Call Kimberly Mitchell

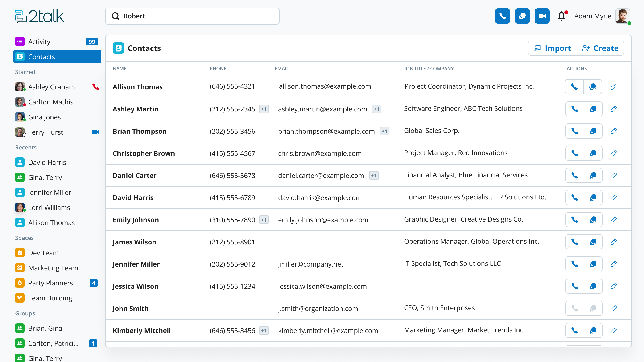(x=574, y=330)
